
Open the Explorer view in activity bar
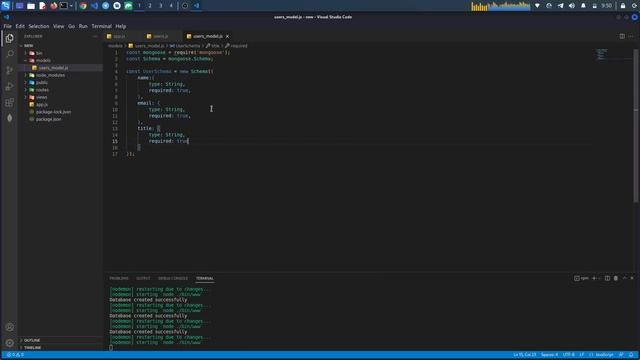pyautogui.click(x=9, y=38)
